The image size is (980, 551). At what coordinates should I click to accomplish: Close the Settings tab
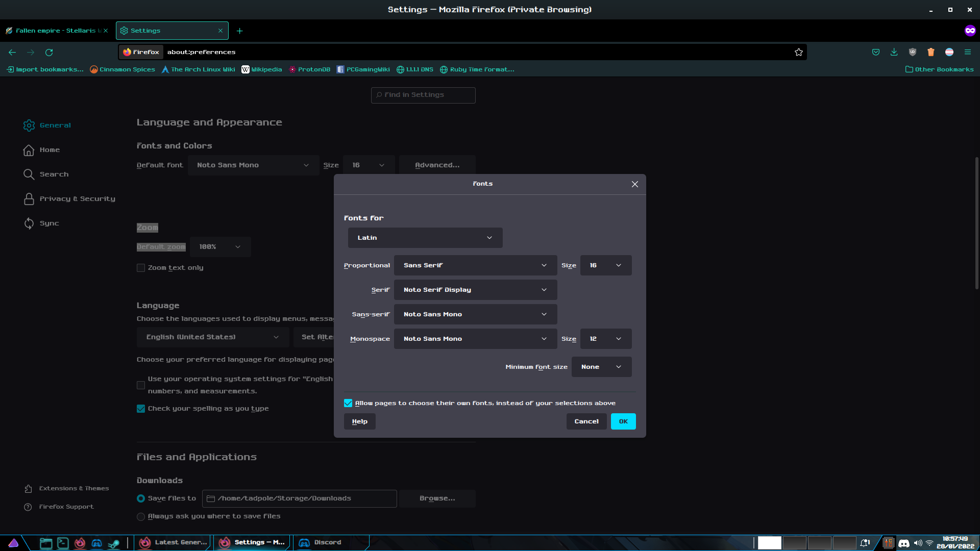220,31
